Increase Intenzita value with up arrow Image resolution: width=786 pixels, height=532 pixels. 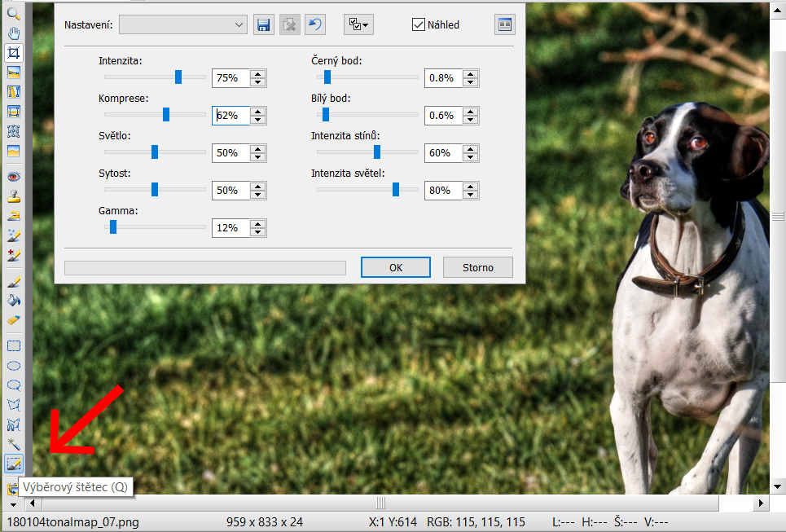click(x=258, y=73)
